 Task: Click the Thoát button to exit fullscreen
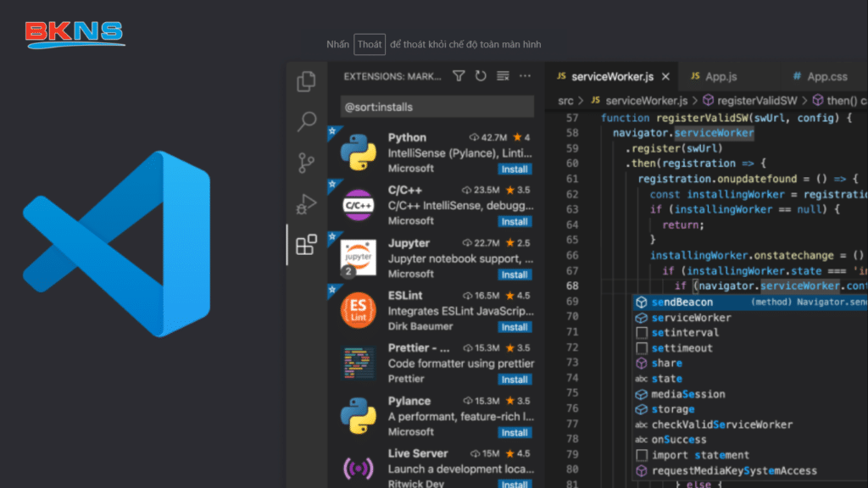click(x=369, y=44)
